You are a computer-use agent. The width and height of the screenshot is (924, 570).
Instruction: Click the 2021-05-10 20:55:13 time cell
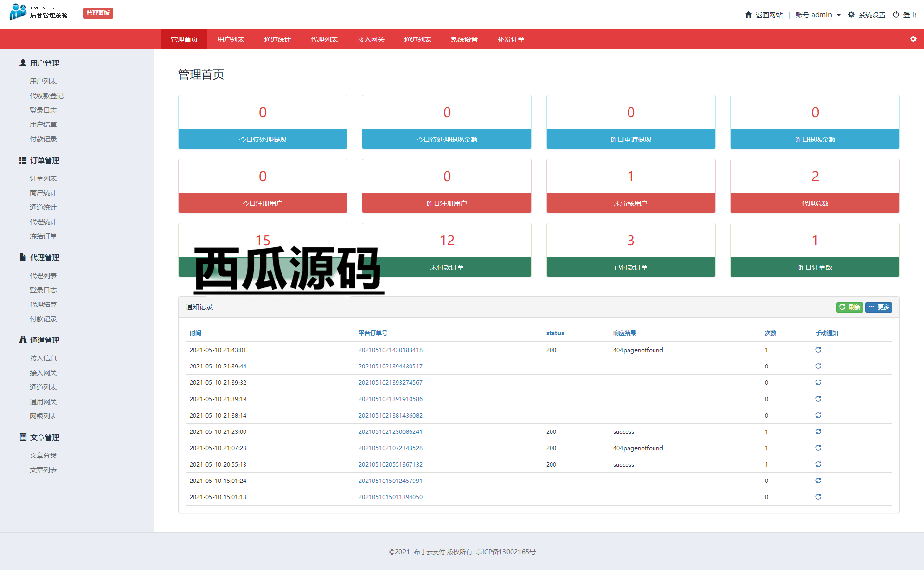click(218, 464)
